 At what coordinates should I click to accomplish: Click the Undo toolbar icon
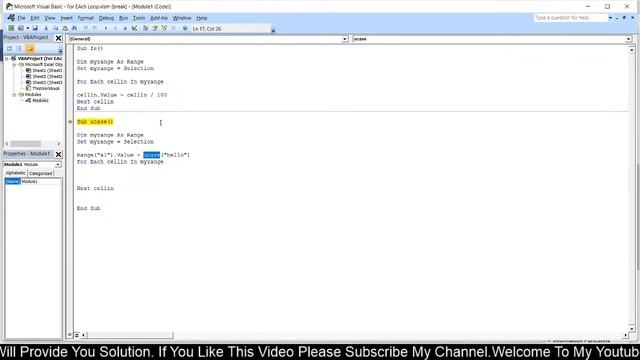click(86, 28)
